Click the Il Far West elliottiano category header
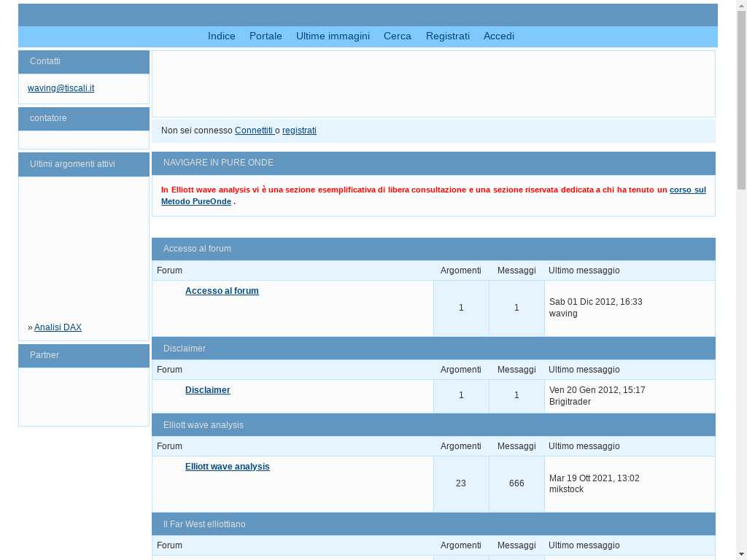The image size is (747, 560). point(204,524)
